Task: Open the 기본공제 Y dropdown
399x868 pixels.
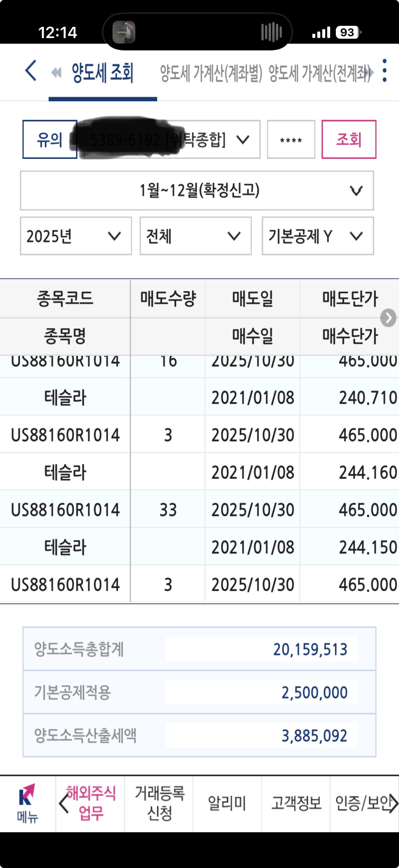Action: 318,236
